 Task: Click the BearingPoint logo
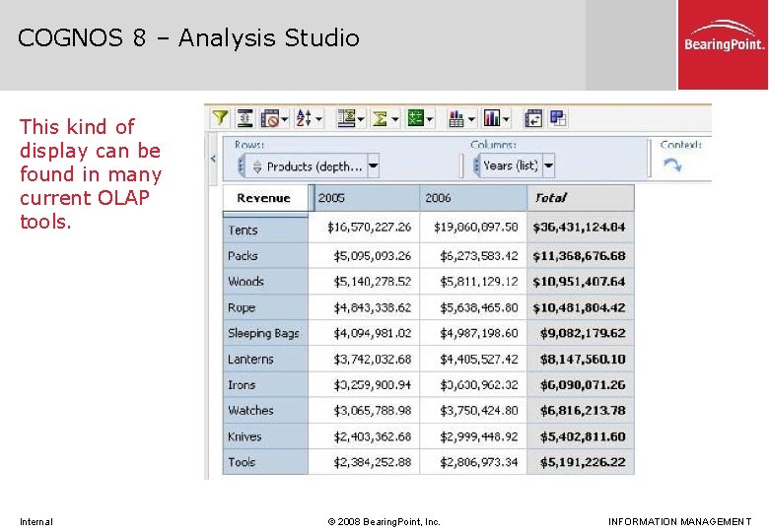click(724, 44)
